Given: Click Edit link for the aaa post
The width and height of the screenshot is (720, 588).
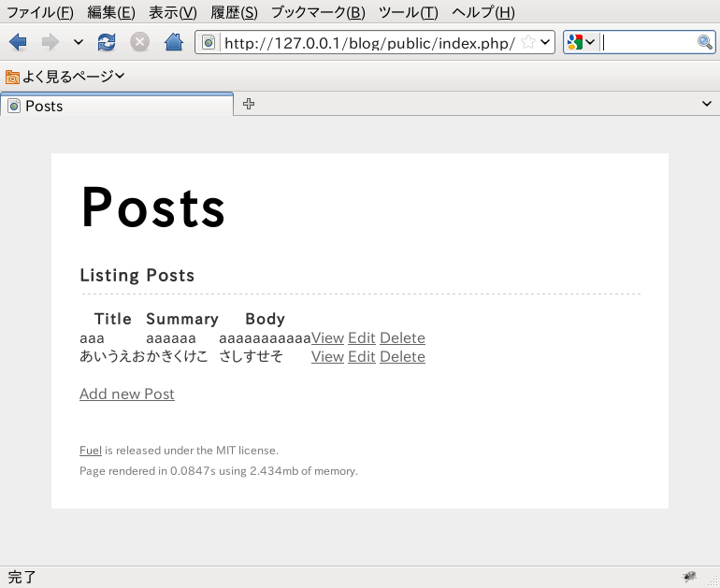Looking at the screenshot, I should (362, 338).
